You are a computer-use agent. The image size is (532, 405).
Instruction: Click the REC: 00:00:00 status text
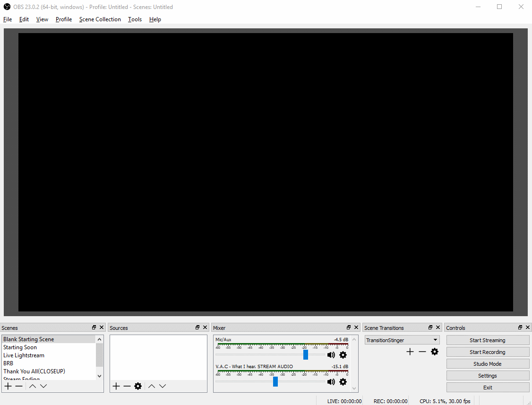click(391, 401)
